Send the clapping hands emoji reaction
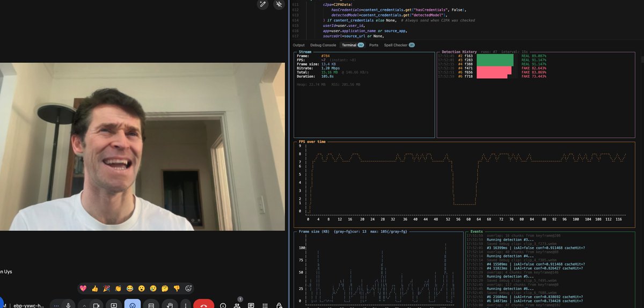The width and height of the screenshot is (644, 308). point(118,288)
